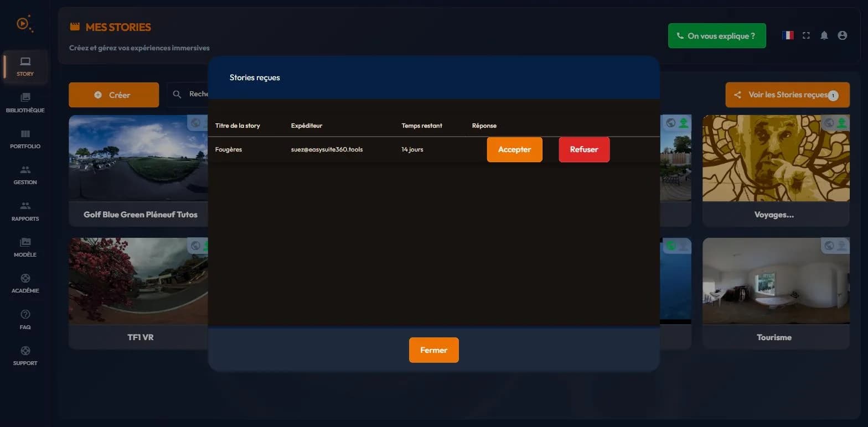Focus the Recherche search field

(x=188, y=95)
